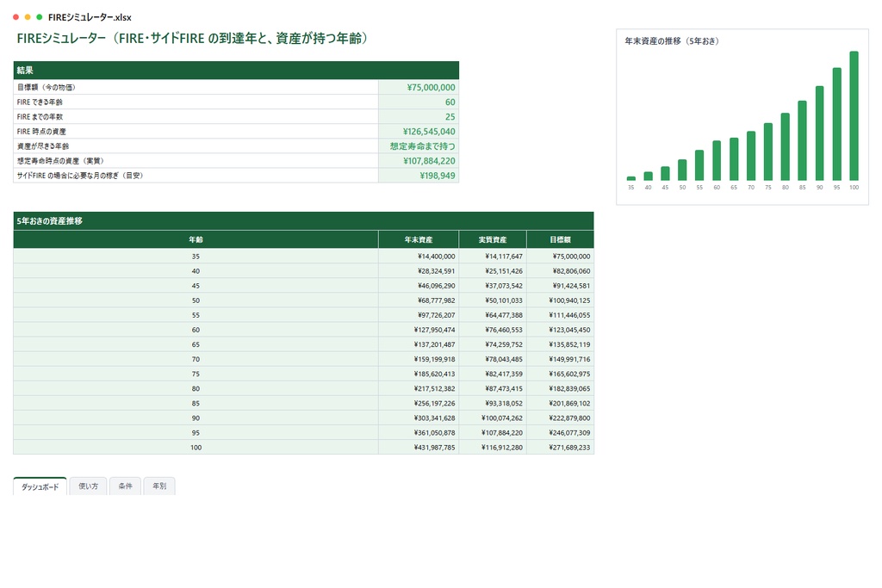Select the ¥82,806,060 target cell

560,271
